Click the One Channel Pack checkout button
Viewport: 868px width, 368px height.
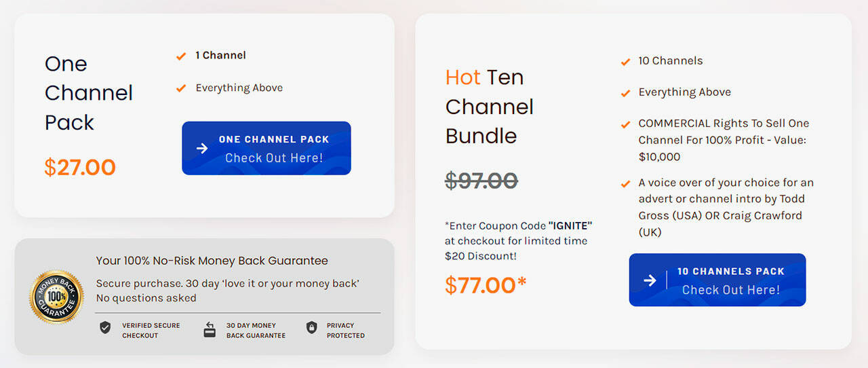(x=267, y=148)
